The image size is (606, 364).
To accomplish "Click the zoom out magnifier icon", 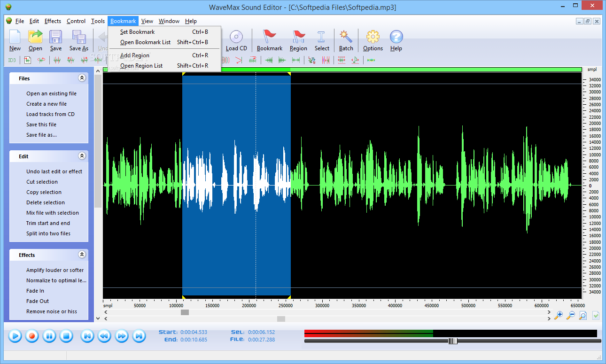I will pos(571,316).
